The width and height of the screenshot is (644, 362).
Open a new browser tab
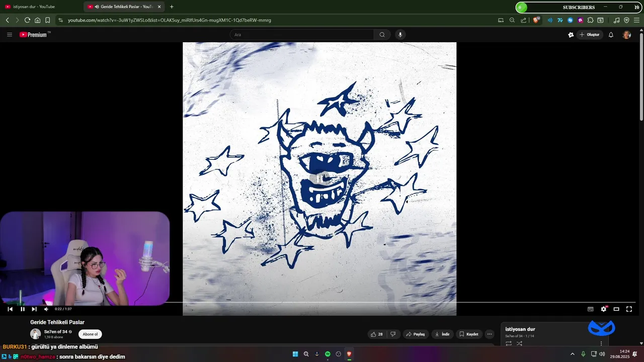pos(172,7)
